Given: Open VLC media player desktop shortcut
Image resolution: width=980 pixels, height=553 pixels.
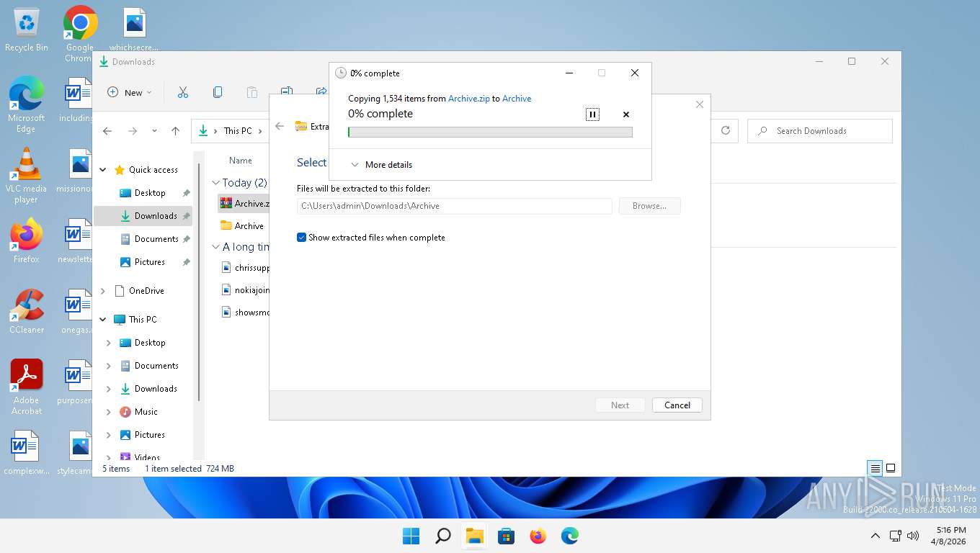Looking at the screenshot, I should click(x=27, y=176).
